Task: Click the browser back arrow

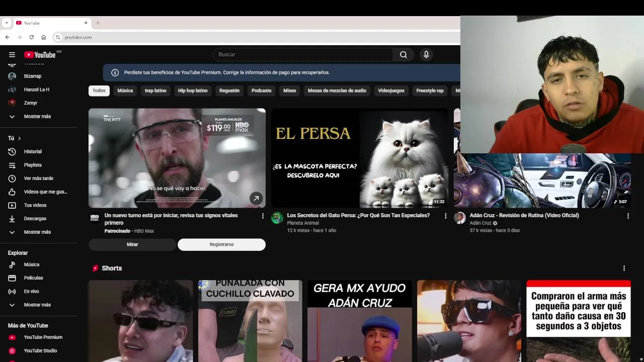Action: [7, 37]
